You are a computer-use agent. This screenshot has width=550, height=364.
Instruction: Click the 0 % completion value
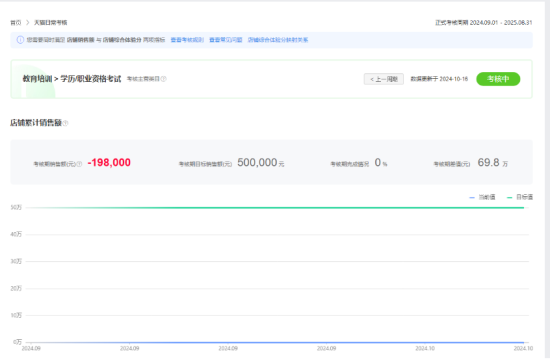[381, 162]
